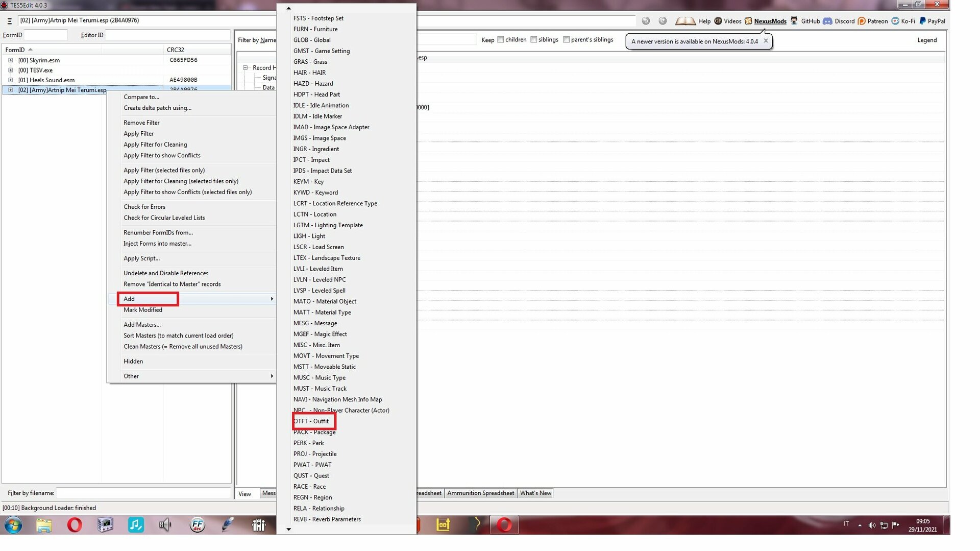This screenshot has width=980, height=551.
Task: Click the IT language indicator in tray
Action: pos(846,524)
